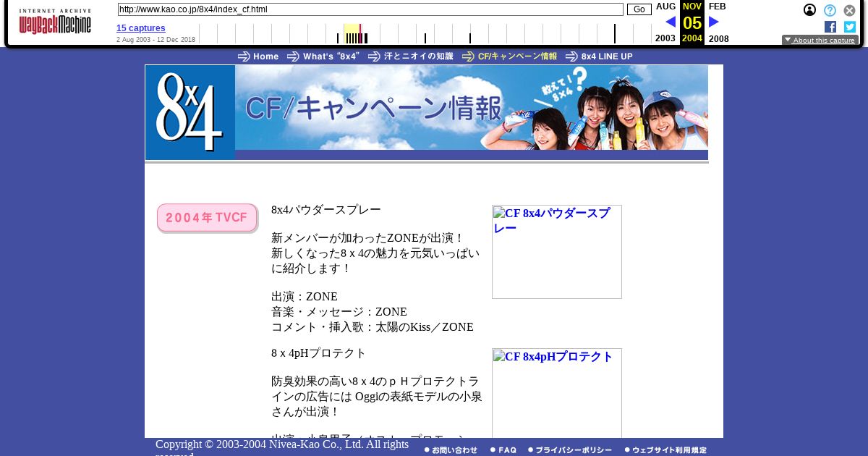Expand About this capture
The width and height of the screenshot is (868, 456).
click(x=820, y=41)
